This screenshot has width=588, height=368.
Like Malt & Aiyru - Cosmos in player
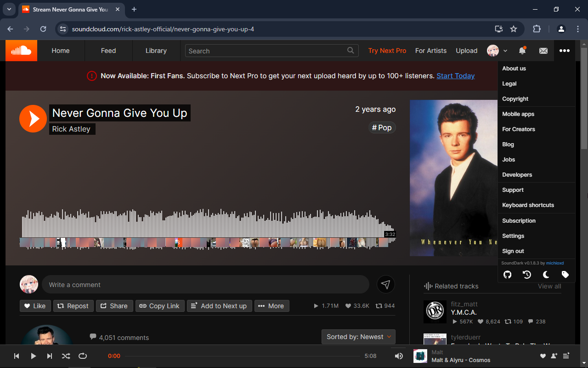tap(543, 356)
